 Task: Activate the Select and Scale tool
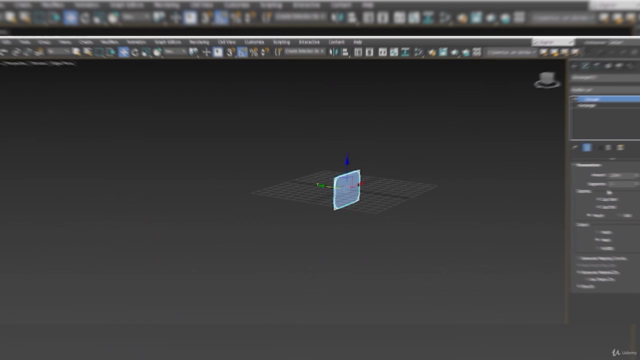click(x=146, y=52)
